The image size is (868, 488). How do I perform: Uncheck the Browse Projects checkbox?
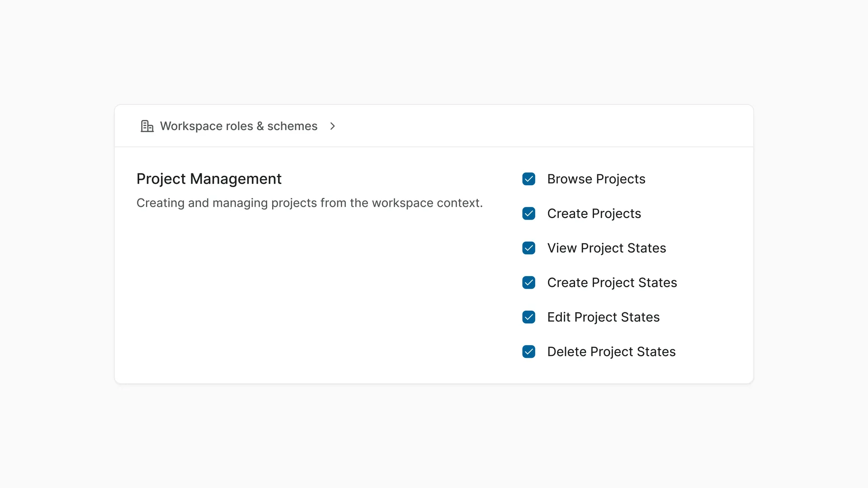(528, 179)
